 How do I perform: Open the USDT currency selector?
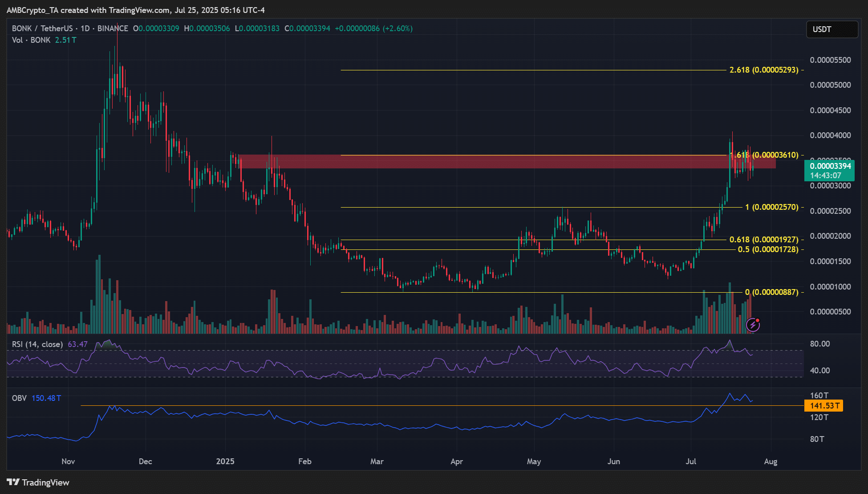(831, 29)
